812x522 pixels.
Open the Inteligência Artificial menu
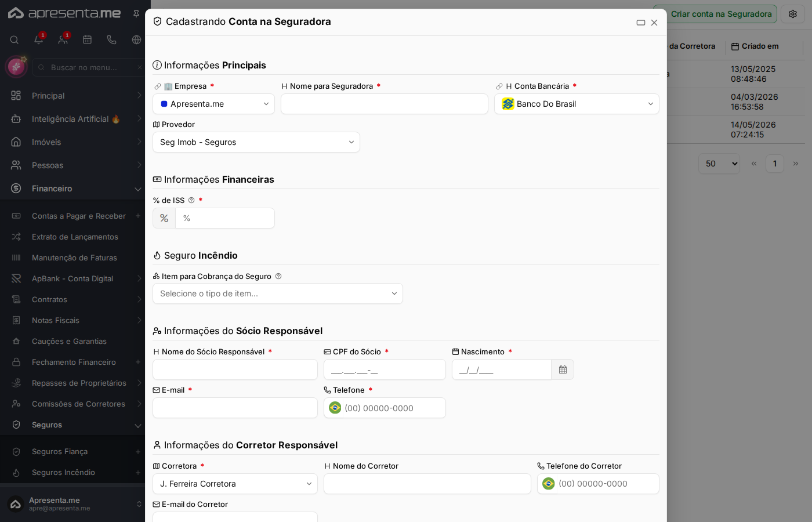tap(72, 119)
